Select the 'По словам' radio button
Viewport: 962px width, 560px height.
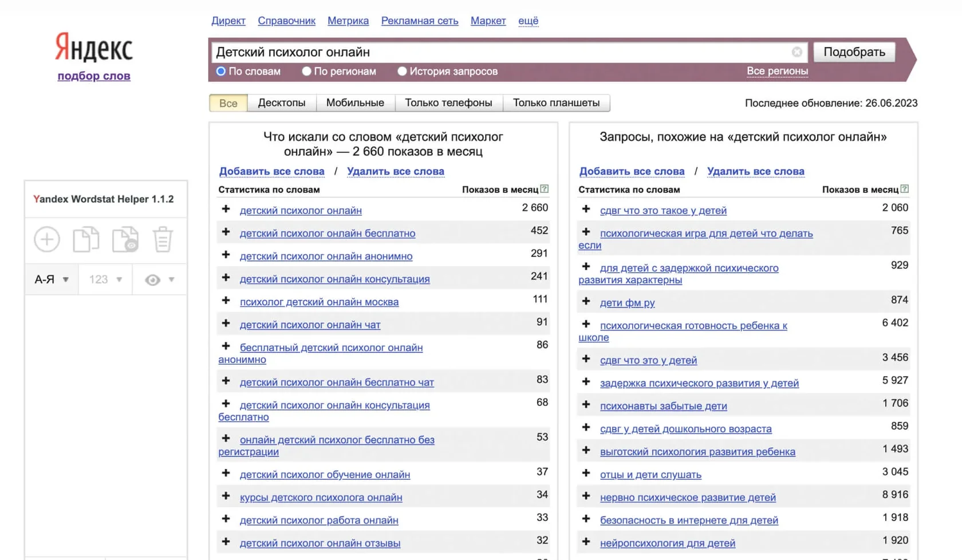221,72
